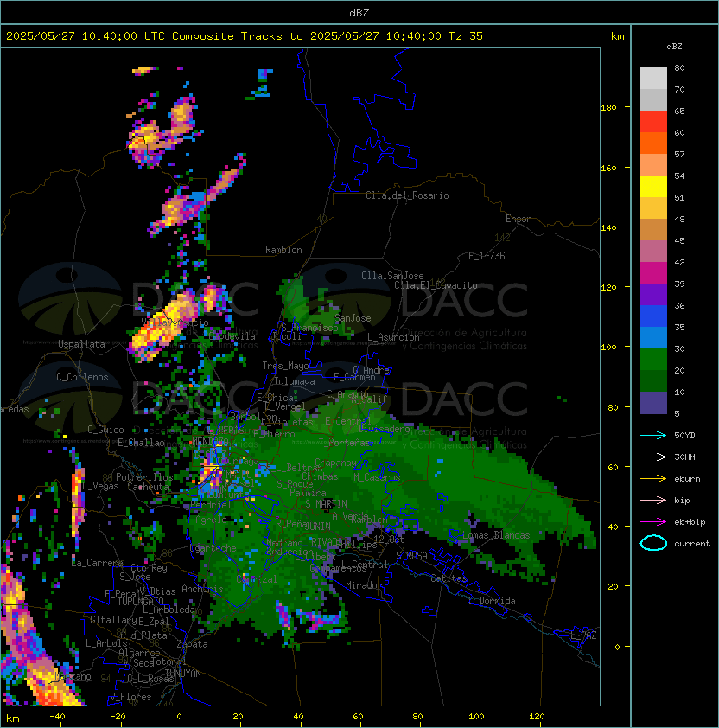
Task: Click the 'C_Guido' map label
Action: pos(105,430)
